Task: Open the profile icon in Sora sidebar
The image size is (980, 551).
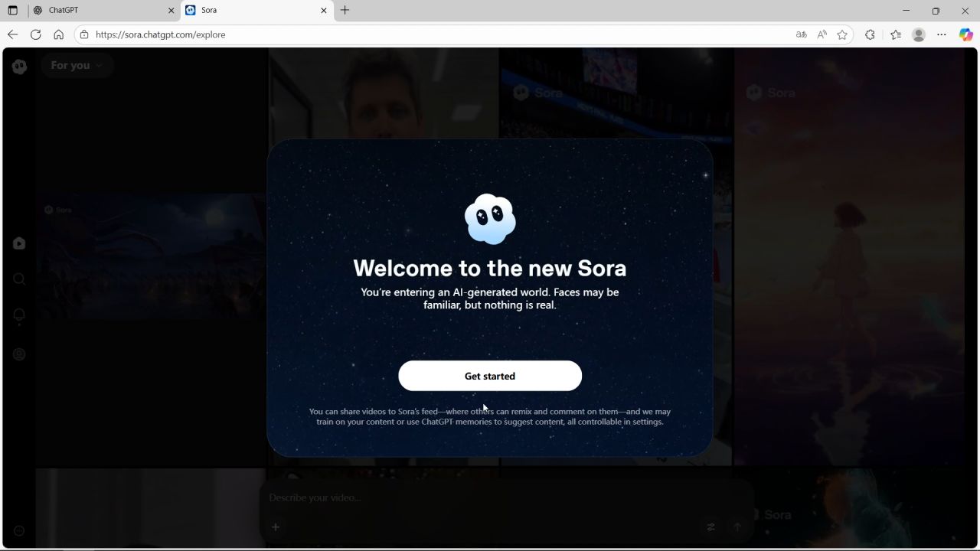Action: click(19, 354)
